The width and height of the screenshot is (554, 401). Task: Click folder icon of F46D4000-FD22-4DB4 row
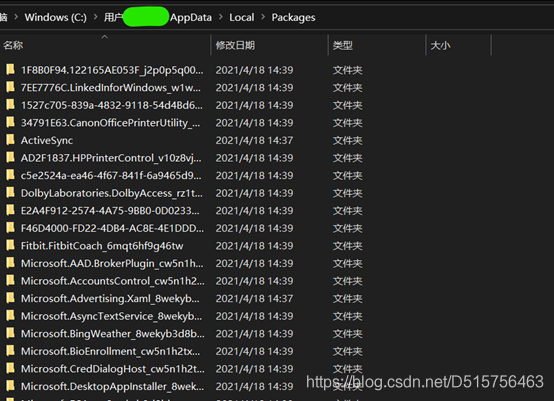10,228
